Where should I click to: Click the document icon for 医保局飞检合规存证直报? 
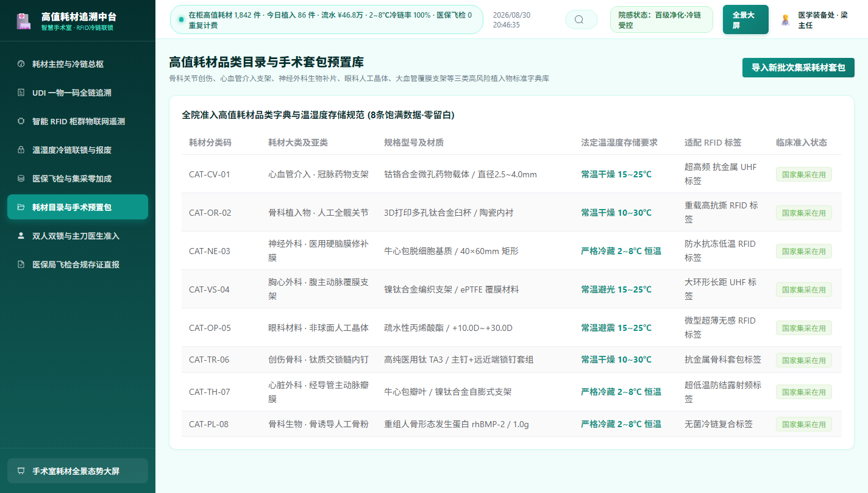[21, 264]
